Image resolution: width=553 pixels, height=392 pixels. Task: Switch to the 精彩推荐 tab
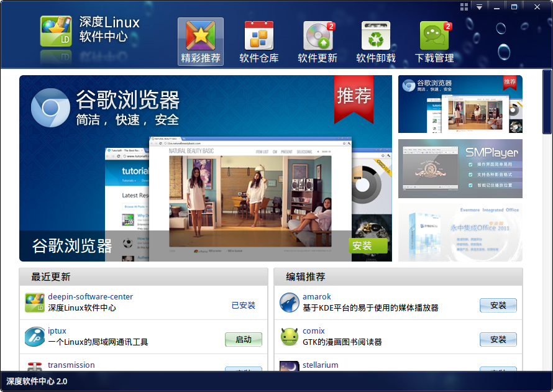point(200,42)
